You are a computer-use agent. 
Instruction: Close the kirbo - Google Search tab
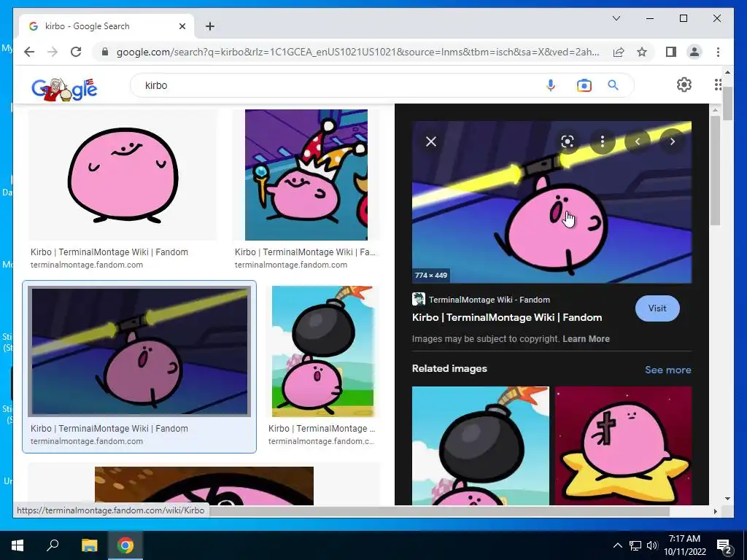click(x=182, y=26)
